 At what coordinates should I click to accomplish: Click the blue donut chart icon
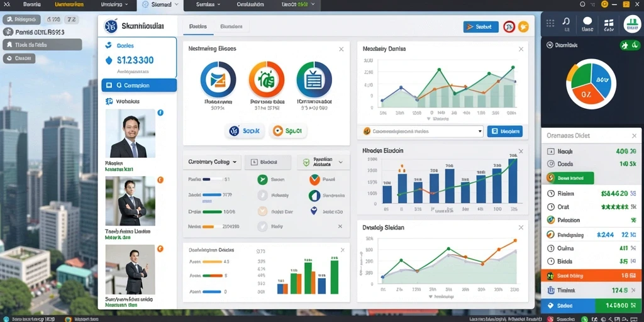(218, 80)
